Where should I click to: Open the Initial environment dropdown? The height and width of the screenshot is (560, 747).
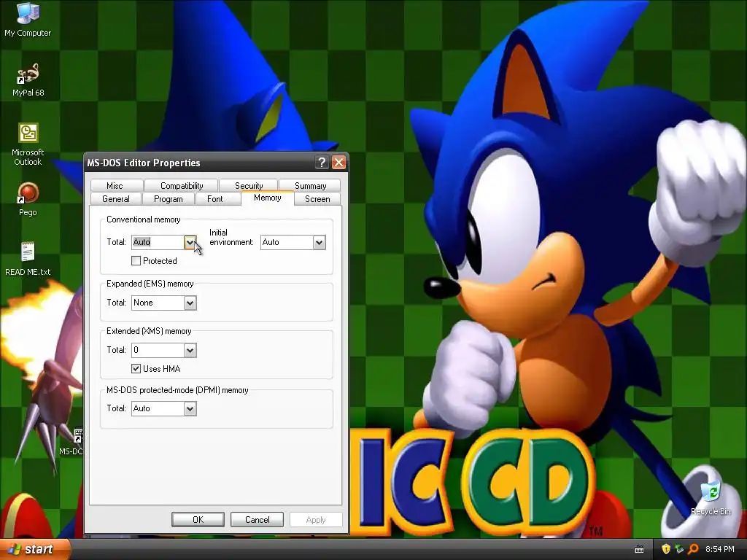point(319,242)
